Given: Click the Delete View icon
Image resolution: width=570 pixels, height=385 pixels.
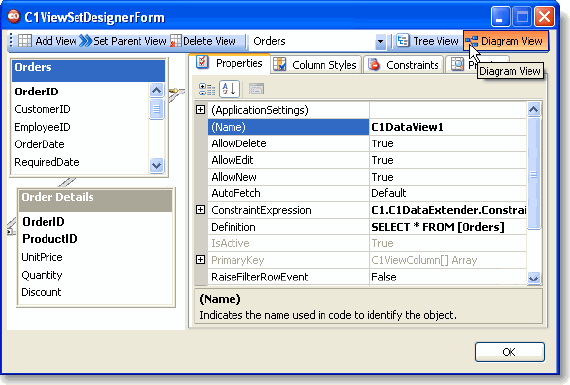Looking at the screenshot, I should pyautogui.click(x=176, y=41).
